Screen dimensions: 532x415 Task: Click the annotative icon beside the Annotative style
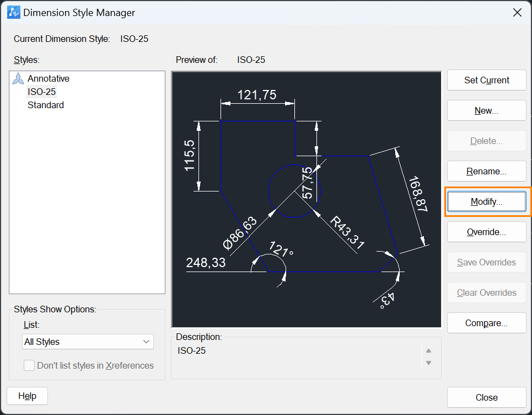[x=18, y=79]
